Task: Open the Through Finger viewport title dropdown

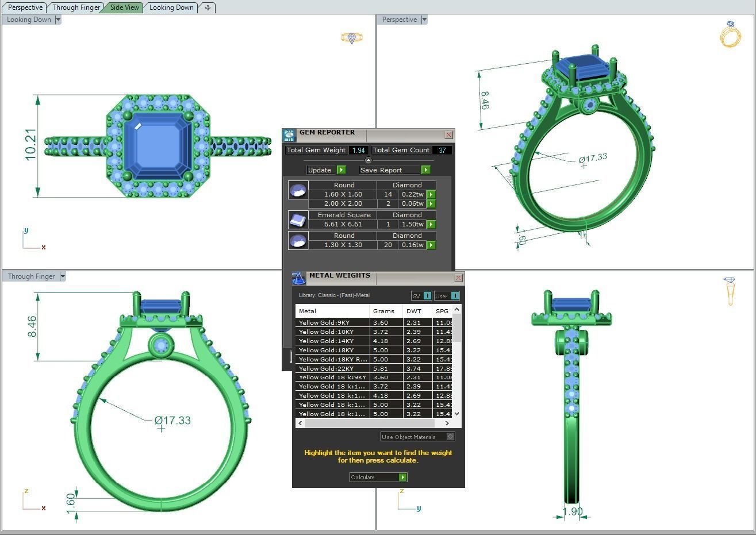Action: coord(62,276)
